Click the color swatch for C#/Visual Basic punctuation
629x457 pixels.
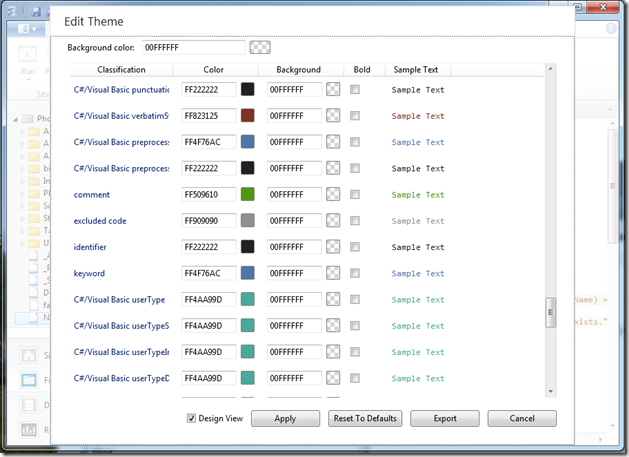point(248,89)
